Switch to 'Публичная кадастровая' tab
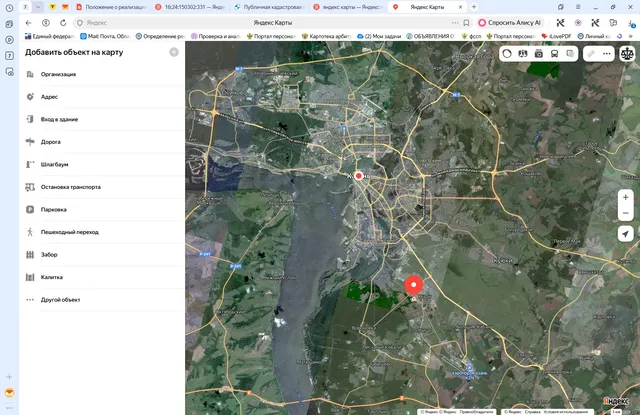640x415 pixels. 269,7
